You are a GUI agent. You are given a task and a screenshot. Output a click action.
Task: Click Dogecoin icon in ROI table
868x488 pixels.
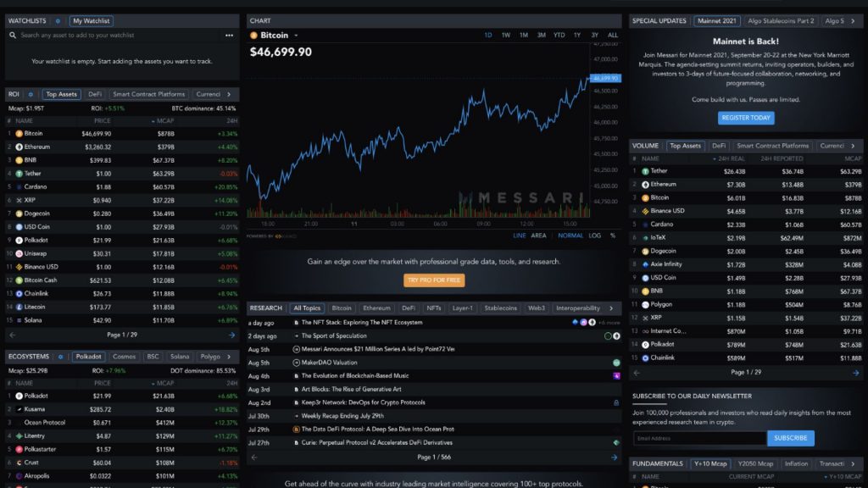click(x=19, y=213)
